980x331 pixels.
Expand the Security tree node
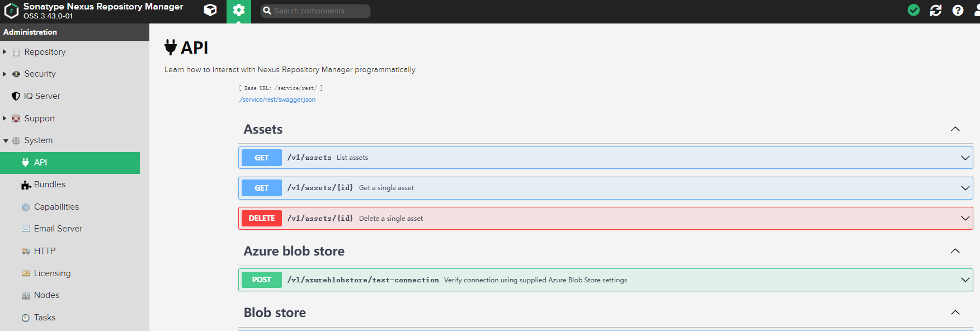click(5, 74)
